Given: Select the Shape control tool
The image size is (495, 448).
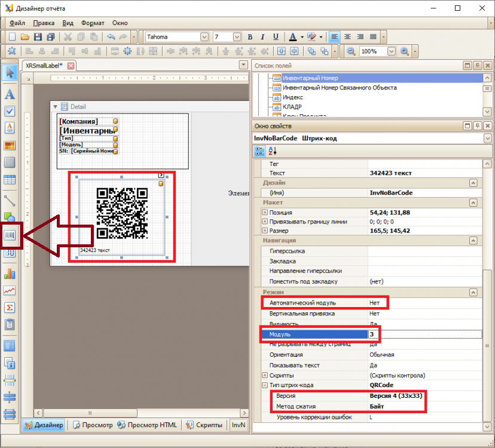Looking at the screenshot, I should (x=10, y=217).
